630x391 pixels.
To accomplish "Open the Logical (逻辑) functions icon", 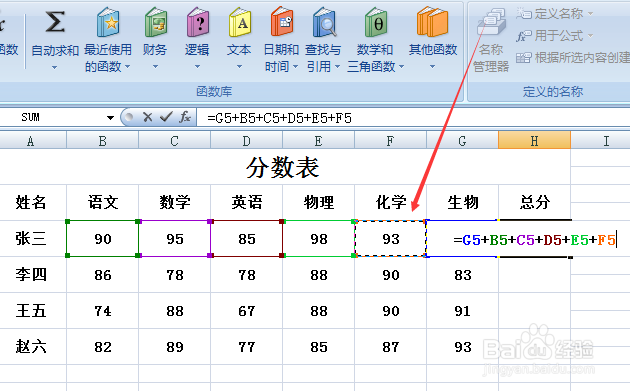I will coord(198,23).
